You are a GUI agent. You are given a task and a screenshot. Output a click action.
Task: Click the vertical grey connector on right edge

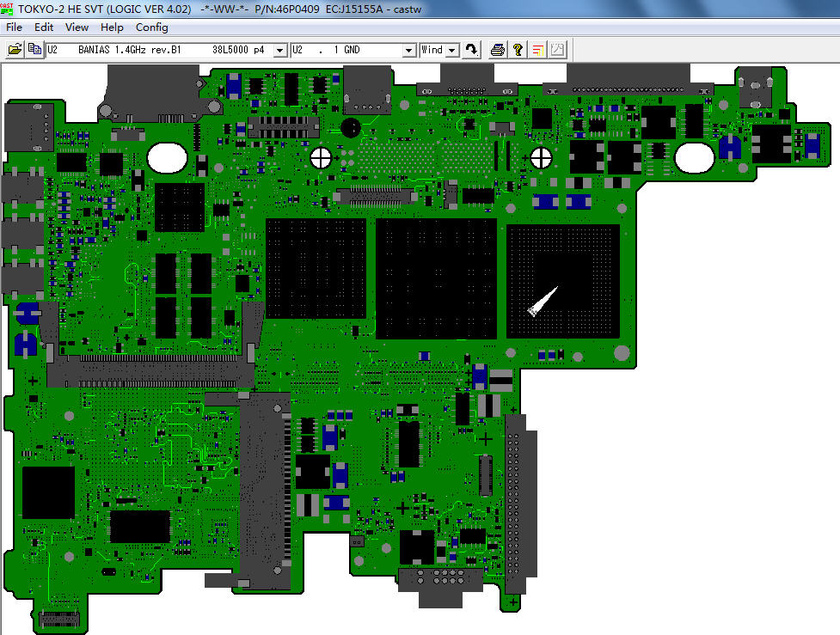tap(521, 504)
